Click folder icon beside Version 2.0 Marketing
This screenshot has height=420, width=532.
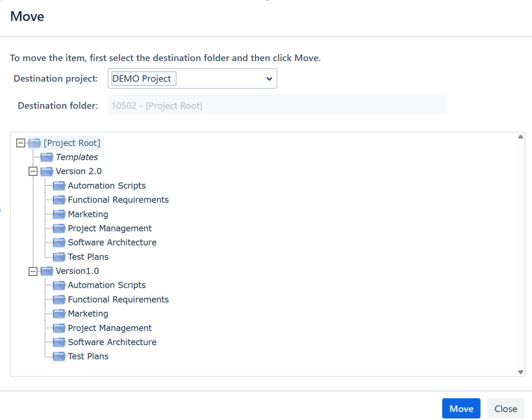[59, 214]
